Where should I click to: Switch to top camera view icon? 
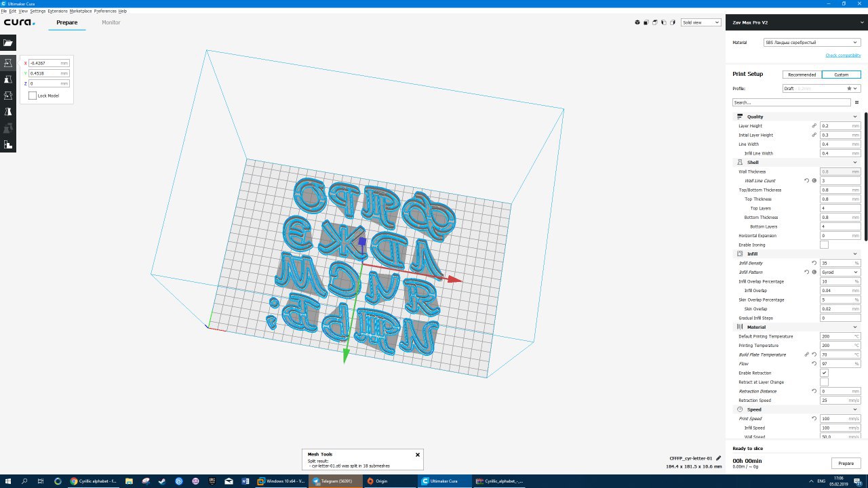655,22
